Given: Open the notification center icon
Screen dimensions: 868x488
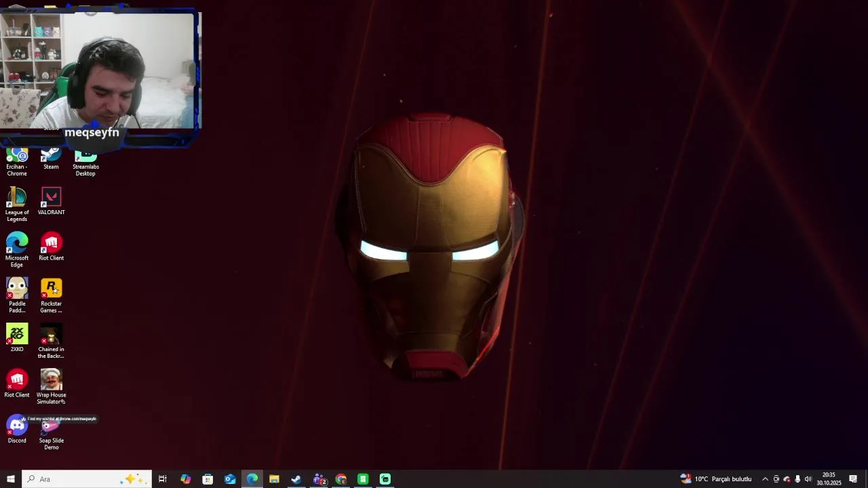Looking at the screenshot, I should 853,479.
